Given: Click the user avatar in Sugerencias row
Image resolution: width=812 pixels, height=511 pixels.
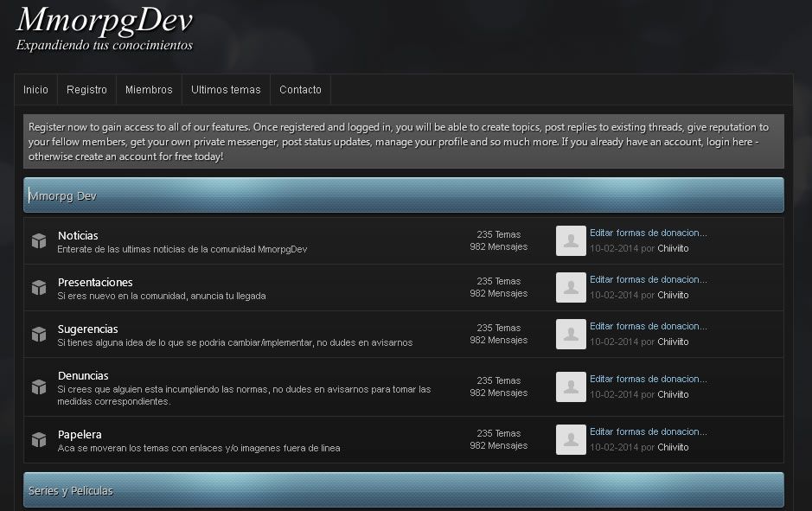Looking at the screenshot, I should click(x=571, y=335).
